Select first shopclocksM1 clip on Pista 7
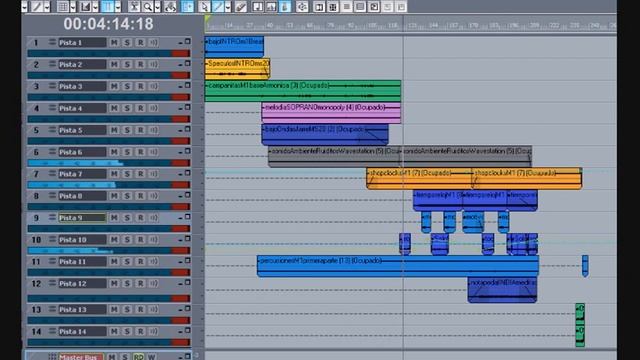This screenshot has width=640, height=360. (419, 178)
